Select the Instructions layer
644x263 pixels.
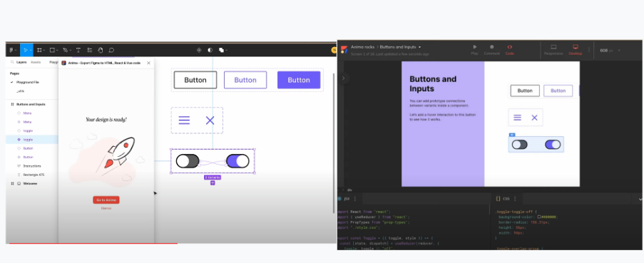click(x=32, y=166)
